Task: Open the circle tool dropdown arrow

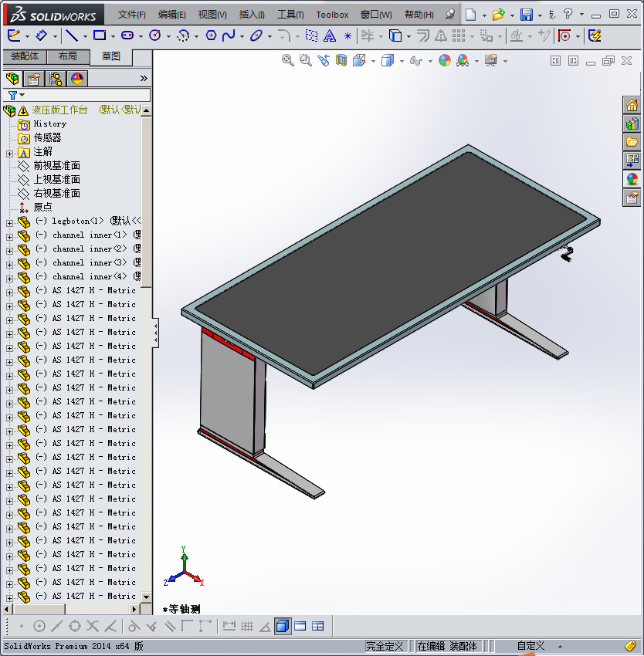Action: click(168, 37)
